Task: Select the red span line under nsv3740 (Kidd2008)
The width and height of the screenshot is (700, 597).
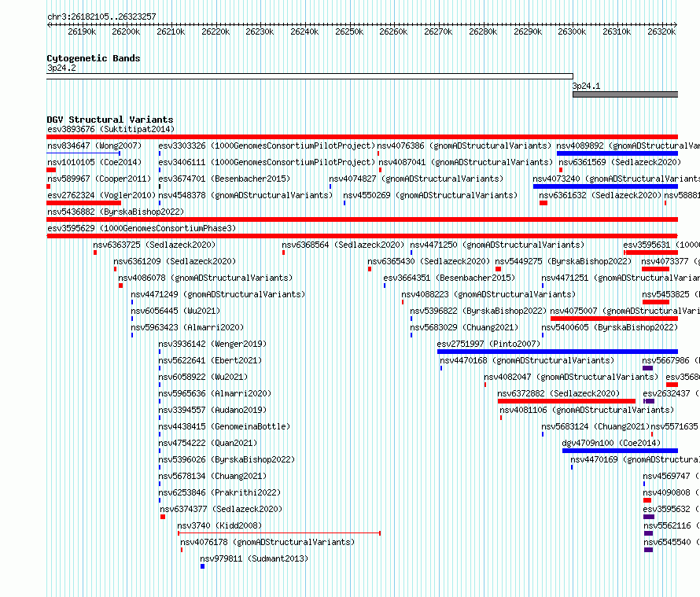Action: point(279,533)
